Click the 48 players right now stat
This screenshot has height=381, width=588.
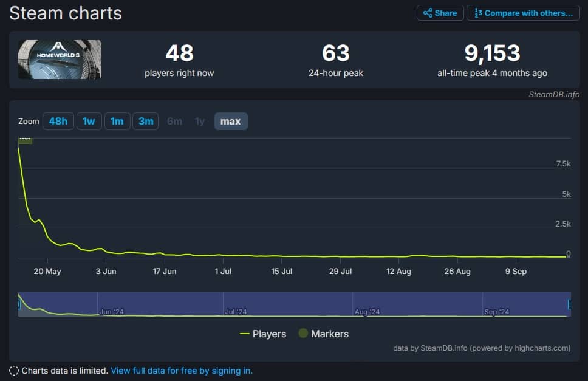[179, 60]
